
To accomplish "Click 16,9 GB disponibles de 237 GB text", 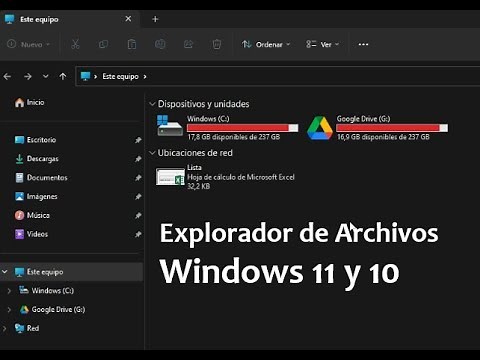I will click(x=383, y=137).
